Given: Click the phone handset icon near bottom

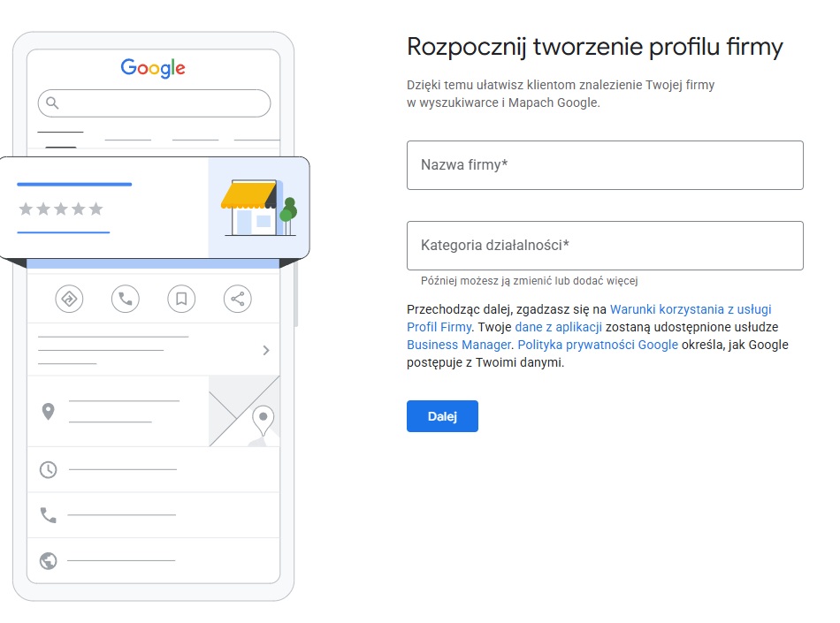Looking at the screenshot, I should 49,515.
